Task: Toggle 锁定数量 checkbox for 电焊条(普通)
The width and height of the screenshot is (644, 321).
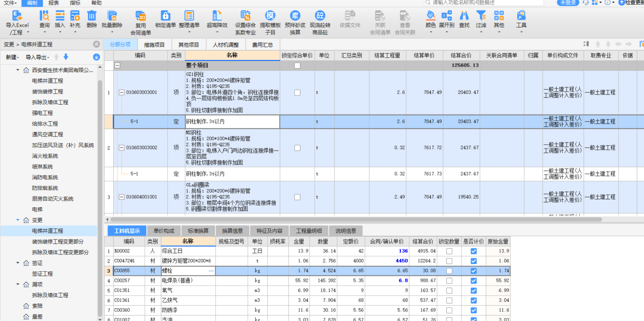Action: coord(449,281)
